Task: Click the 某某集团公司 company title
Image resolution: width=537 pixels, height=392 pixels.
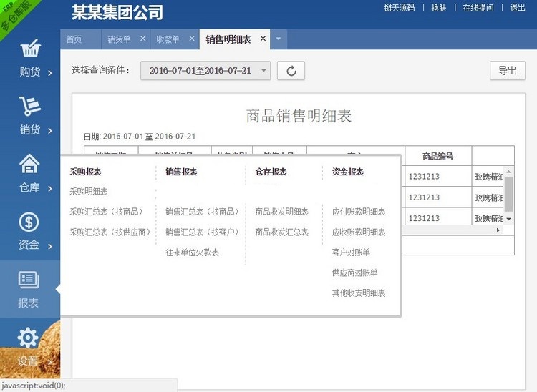Action: click(x=117, y=12)
